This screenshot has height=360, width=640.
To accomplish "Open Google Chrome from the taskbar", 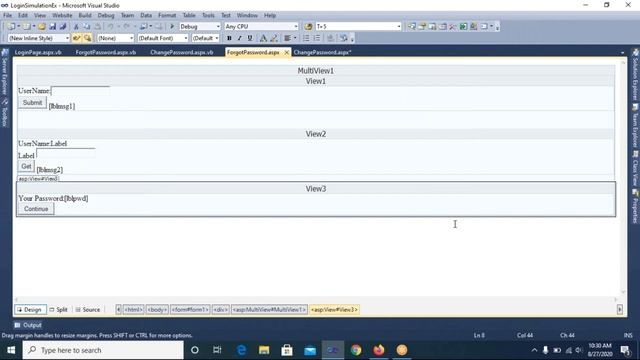I will click(x=356, y=350).
